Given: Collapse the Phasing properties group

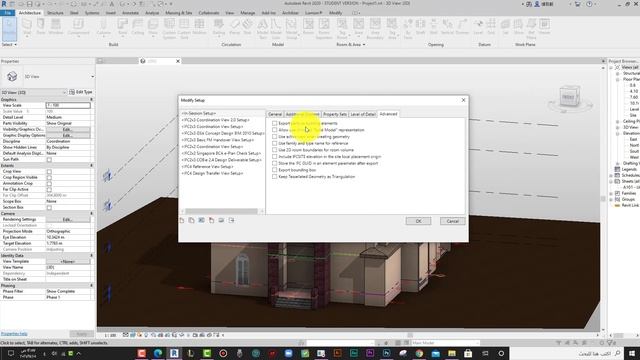Looking at the screenshot, I should [91, 285].
